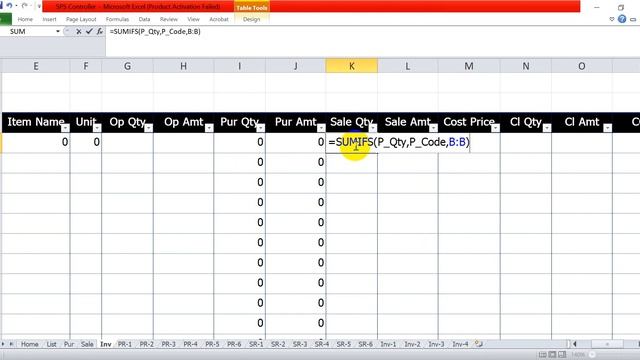This screenshot has width=640, height=360.
Task: Switch to the SR-1 sheet tab
Action: coord(256,344)
